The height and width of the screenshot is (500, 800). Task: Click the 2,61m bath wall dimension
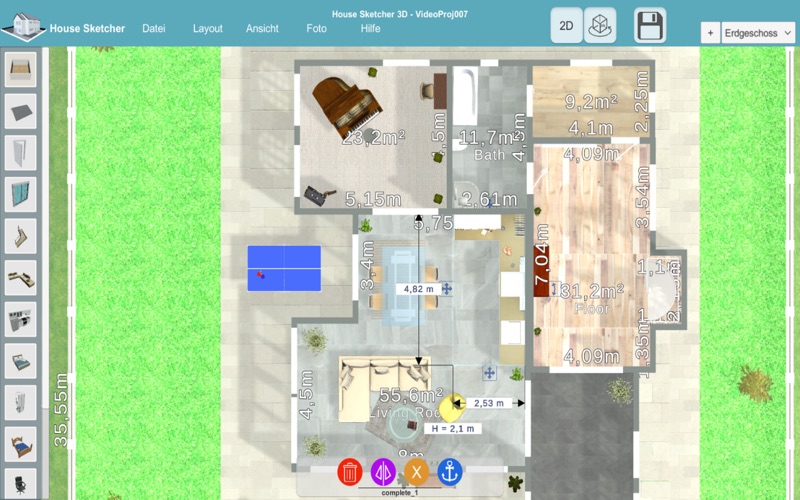(490, 199)
